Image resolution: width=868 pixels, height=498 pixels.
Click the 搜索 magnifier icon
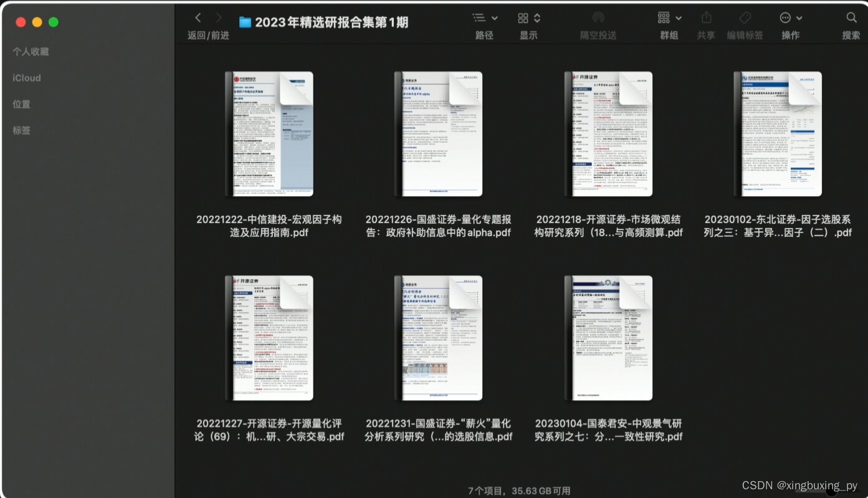tap(851, 17)
